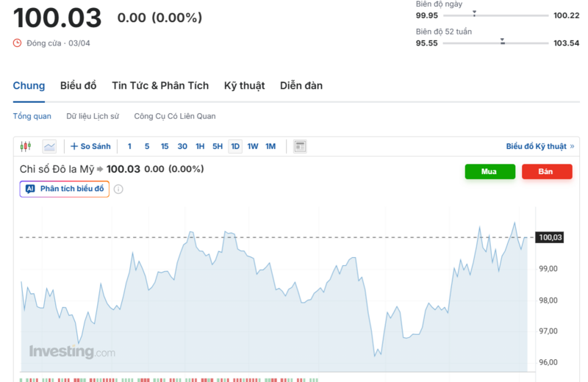Select the 5H time interval
The image size is (588, 382).
218,146
